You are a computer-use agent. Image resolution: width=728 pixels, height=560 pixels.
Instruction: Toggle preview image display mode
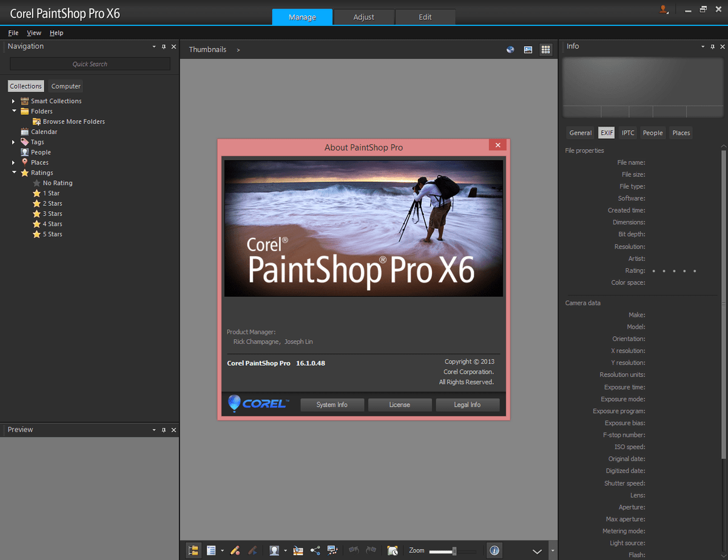[x=528, y=49]
